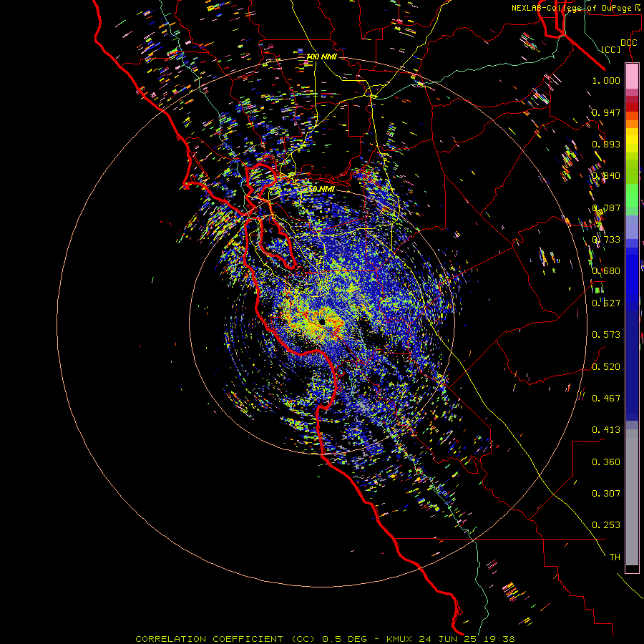Pick the lavender swatch in the color bar
Viewport: 644px width, 644px height.
[x=632, y=228]
